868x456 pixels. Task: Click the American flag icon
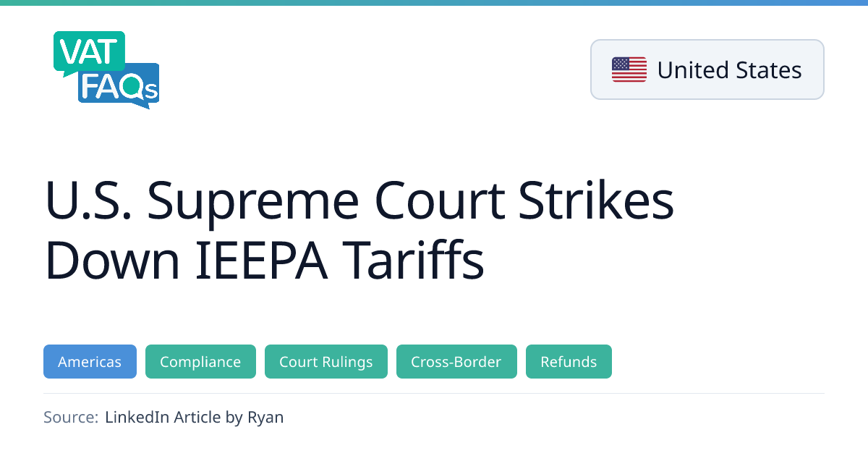coord(629,69)
